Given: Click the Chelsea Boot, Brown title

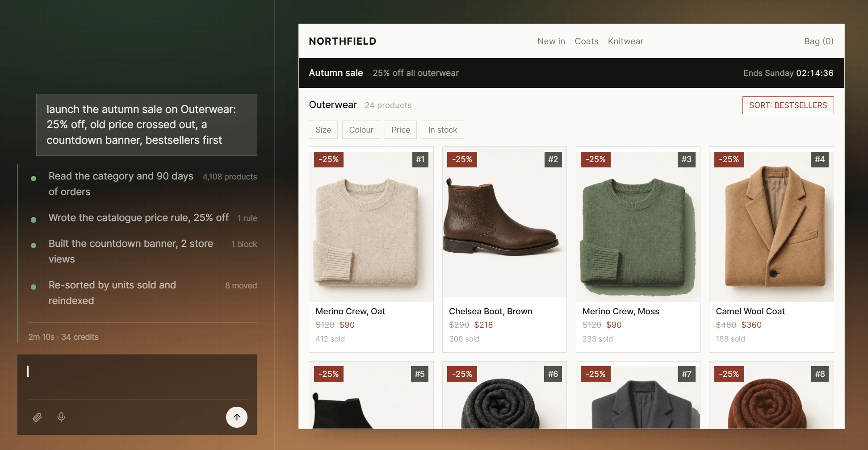Looking at the screenshot, I should [x=491, y=311].
